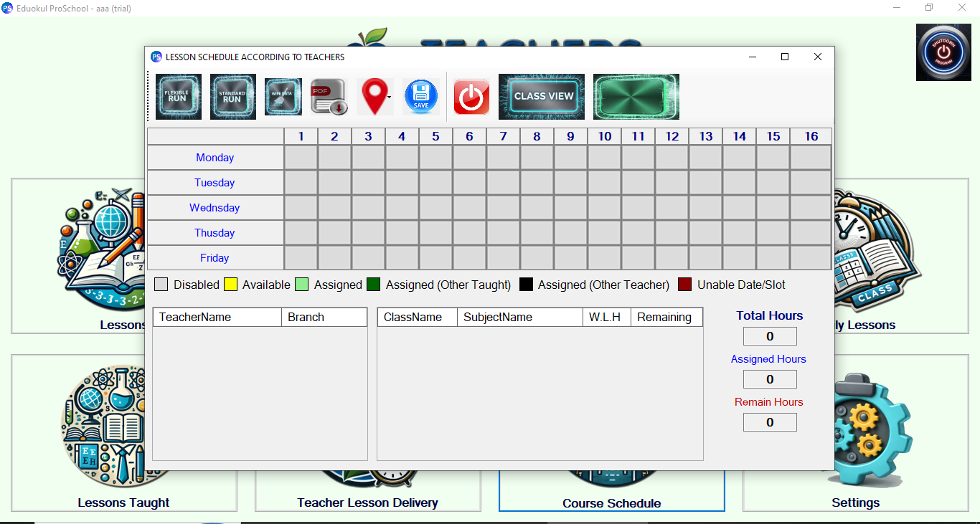Click the Shutdown Program icon

point(943,52)
